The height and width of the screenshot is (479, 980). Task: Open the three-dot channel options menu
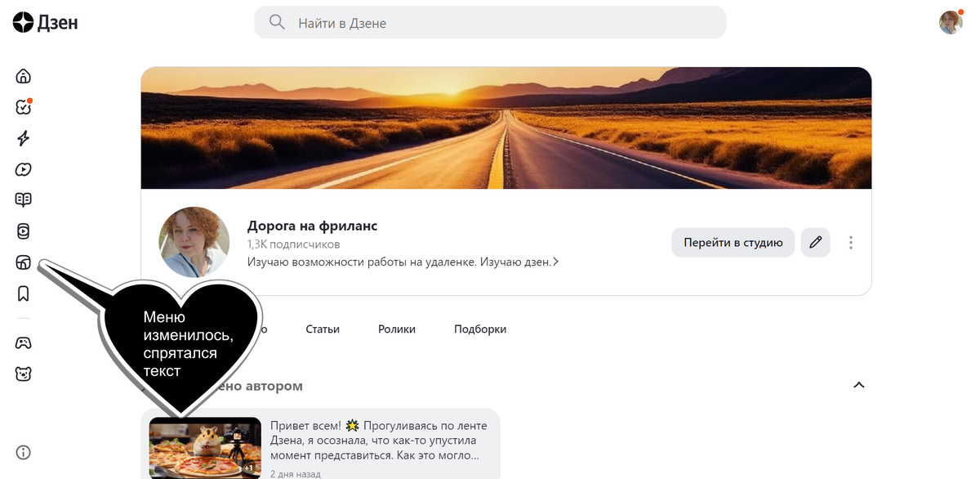click(850, 242)
